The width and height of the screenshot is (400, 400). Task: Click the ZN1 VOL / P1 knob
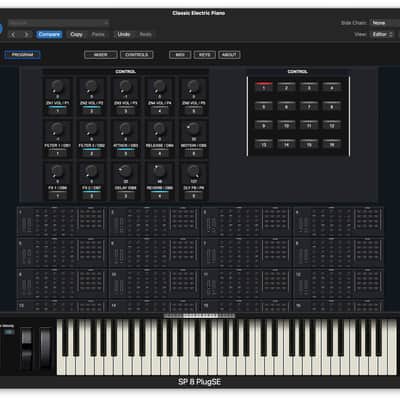click(x=57, y=87)
